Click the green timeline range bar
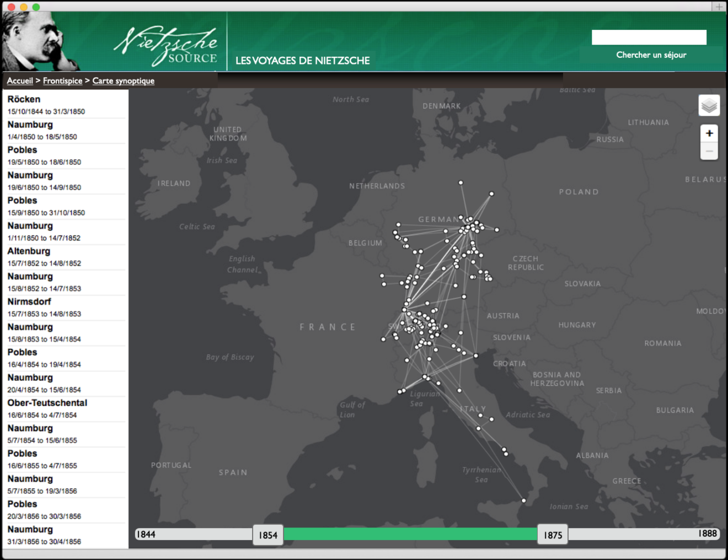Viewport: 728px width, 560px height. pyautogui.click(x=410, y=534)
